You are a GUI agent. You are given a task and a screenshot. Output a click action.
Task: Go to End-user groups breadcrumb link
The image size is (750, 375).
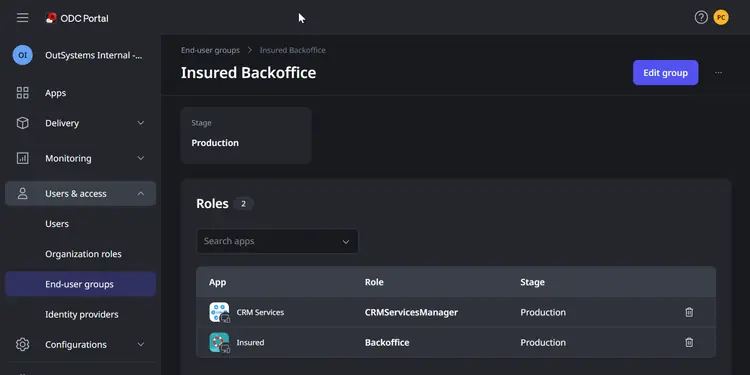pyautogui.click(x=210, y=50)
